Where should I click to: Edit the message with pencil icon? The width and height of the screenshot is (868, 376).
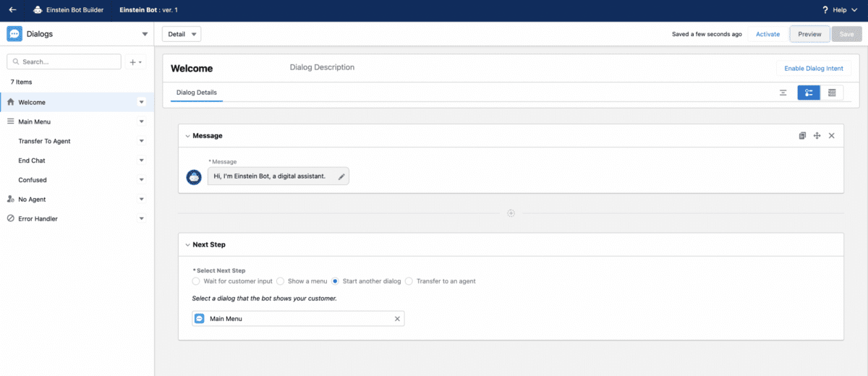341,176
